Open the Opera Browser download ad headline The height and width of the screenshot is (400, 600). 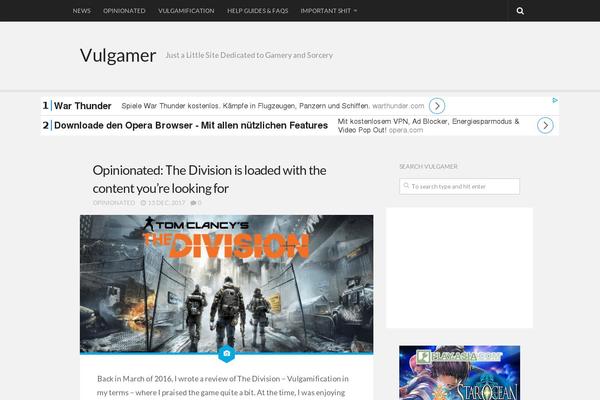(191, 125)
